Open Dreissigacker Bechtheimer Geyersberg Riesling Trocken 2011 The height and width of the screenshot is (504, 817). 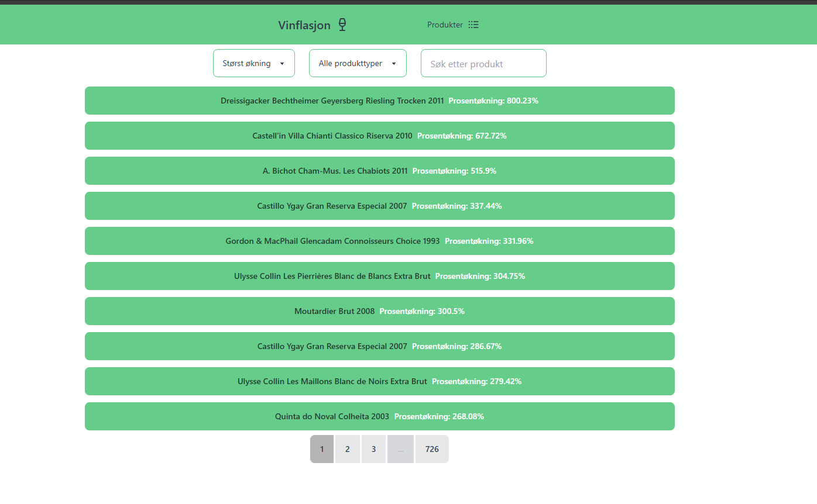(379, 101)
